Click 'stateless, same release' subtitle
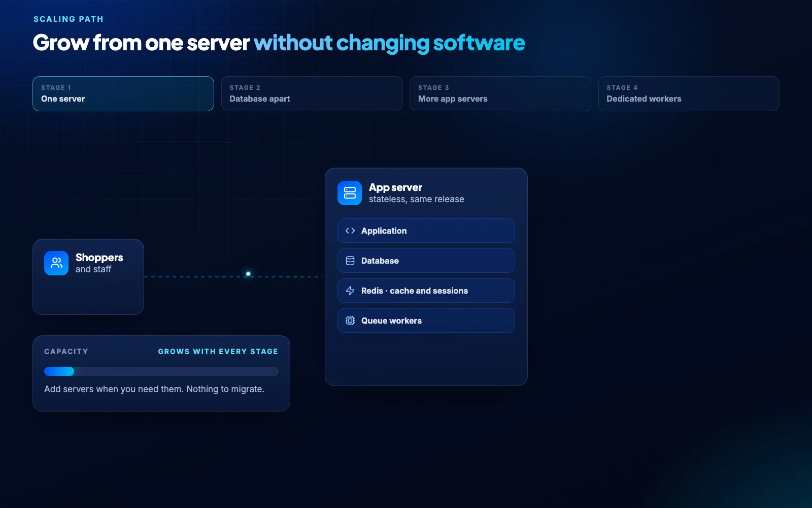812x508 pixels. coord(416,199)
